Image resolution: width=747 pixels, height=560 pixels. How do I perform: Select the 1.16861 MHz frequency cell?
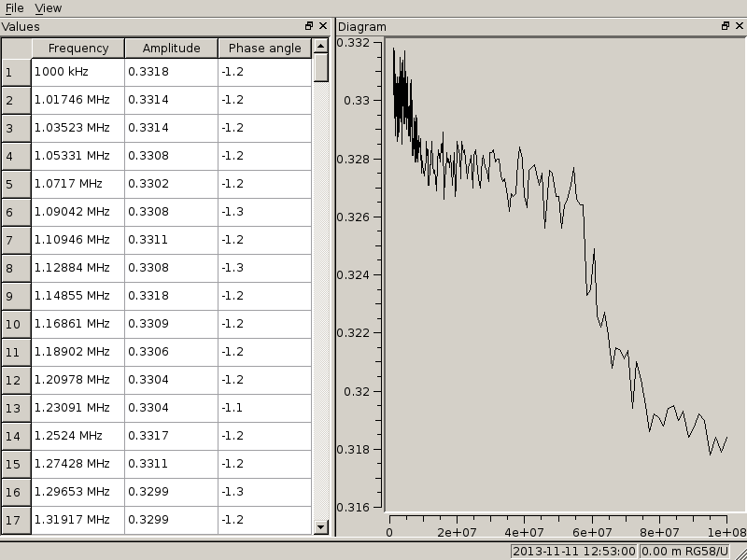tap(78, 324)
